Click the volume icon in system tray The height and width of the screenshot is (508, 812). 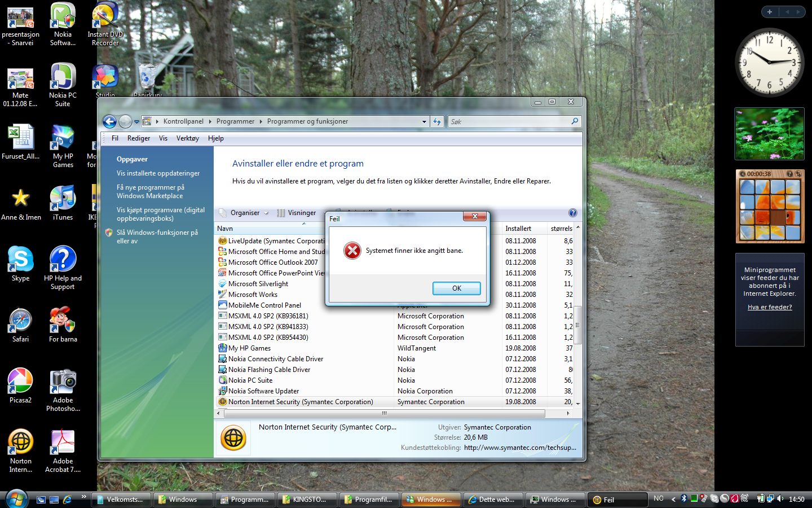780,498
